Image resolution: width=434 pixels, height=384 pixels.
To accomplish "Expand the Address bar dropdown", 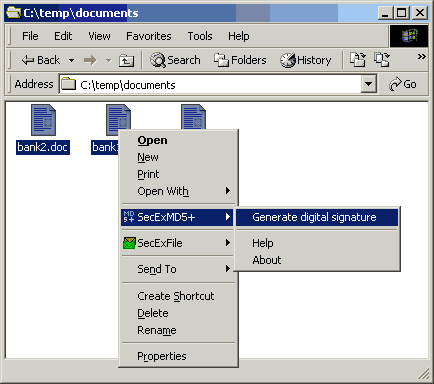I will (369, 84).
